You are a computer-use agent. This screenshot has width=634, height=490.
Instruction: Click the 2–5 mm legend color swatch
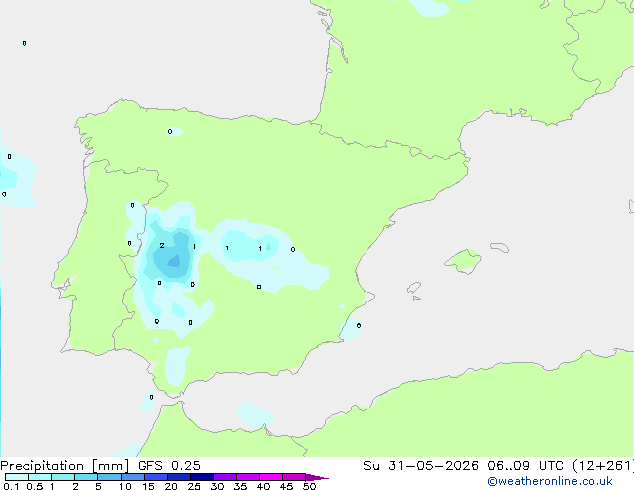(x=86, y=477)
